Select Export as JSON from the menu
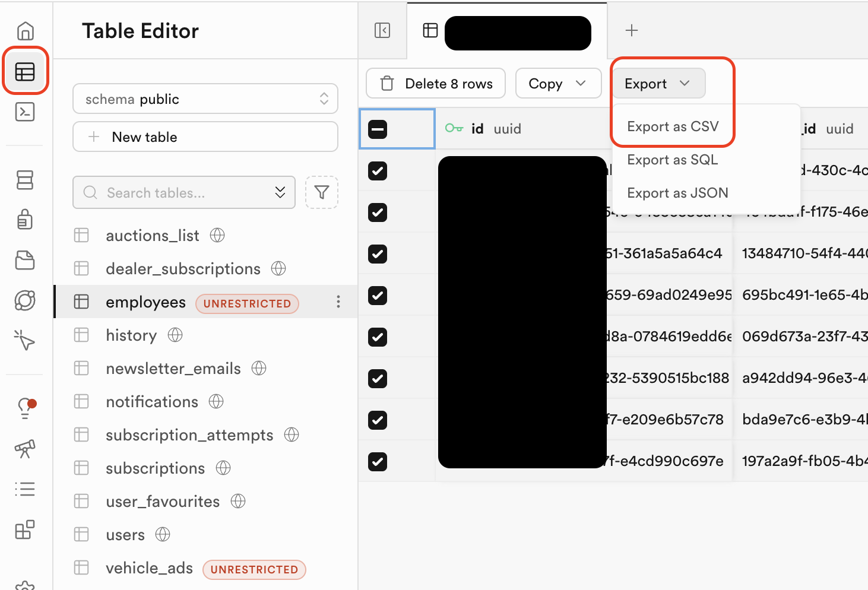This screenshot has width=868, height=590. 677,193
